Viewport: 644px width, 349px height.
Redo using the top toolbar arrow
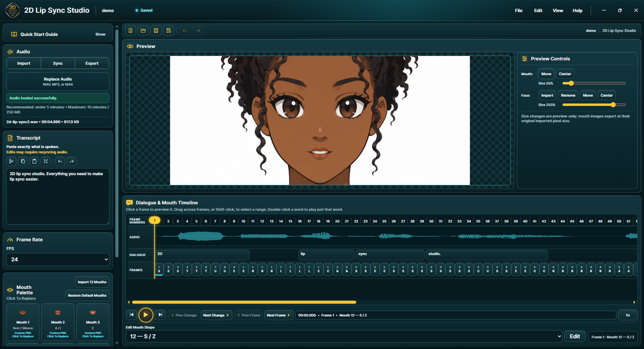pos(198,31)
